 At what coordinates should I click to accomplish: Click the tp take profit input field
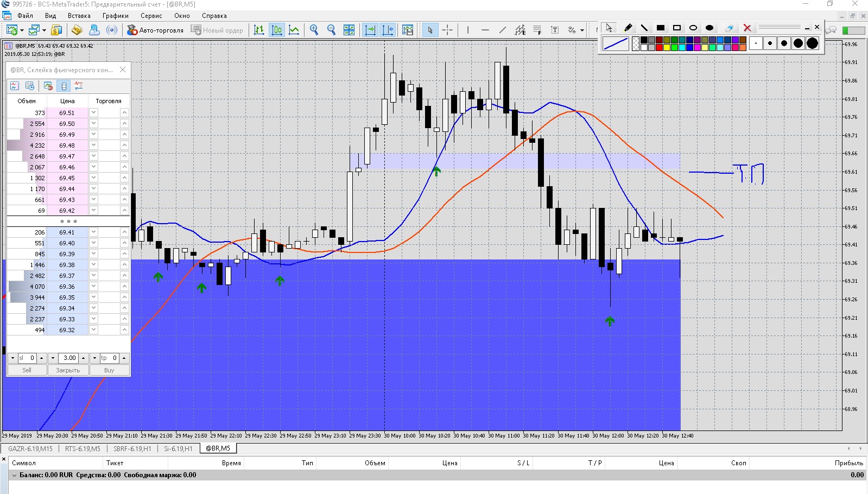pos(110,358)
